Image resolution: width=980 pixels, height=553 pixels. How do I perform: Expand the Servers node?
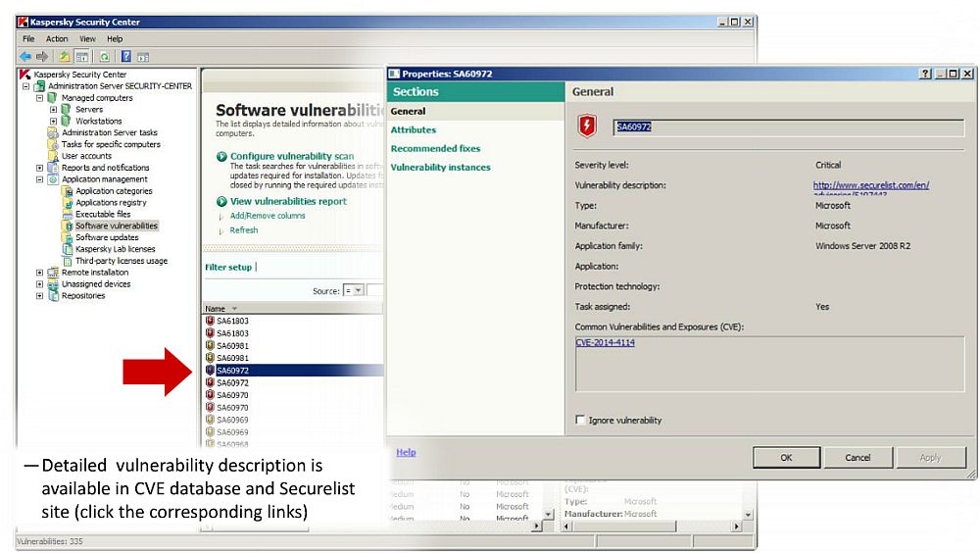53,110
